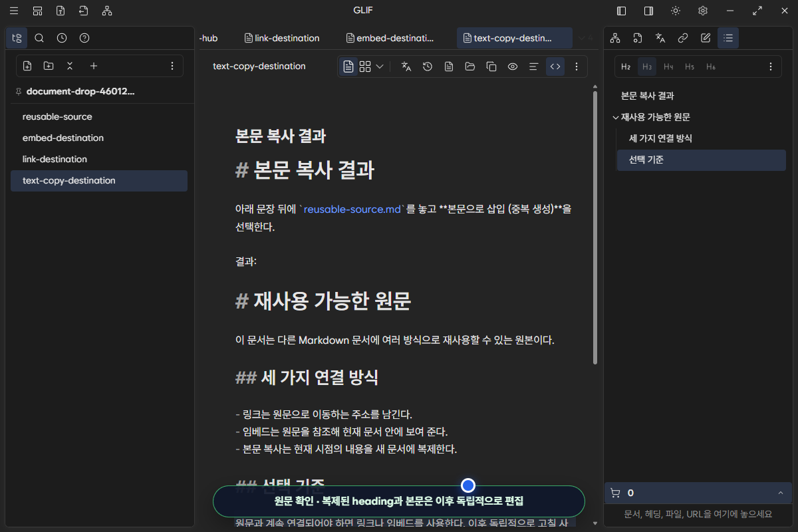The height and width of the screenshot is (532, 798).
Task: Click the layout template icon in title bar
Action: click(x=37, y=11)
